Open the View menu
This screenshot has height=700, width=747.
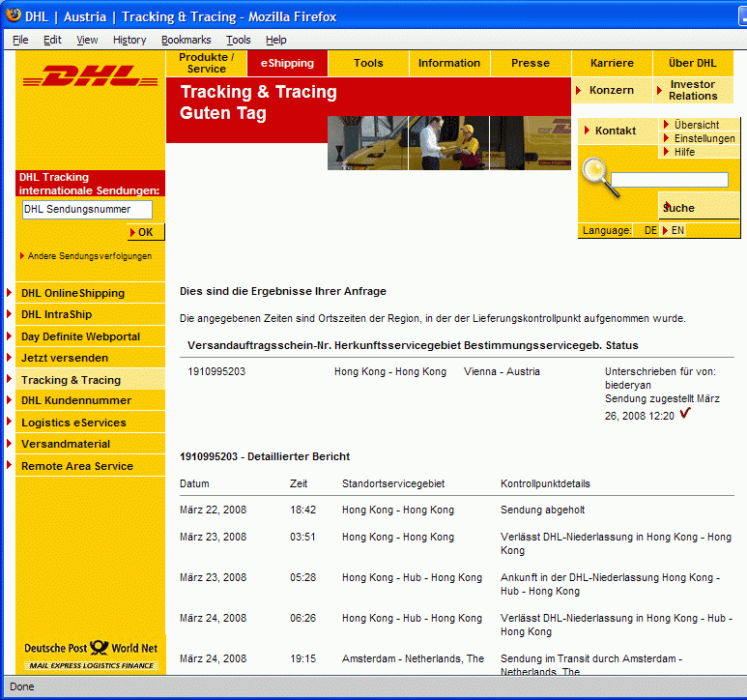pos(87,40)
